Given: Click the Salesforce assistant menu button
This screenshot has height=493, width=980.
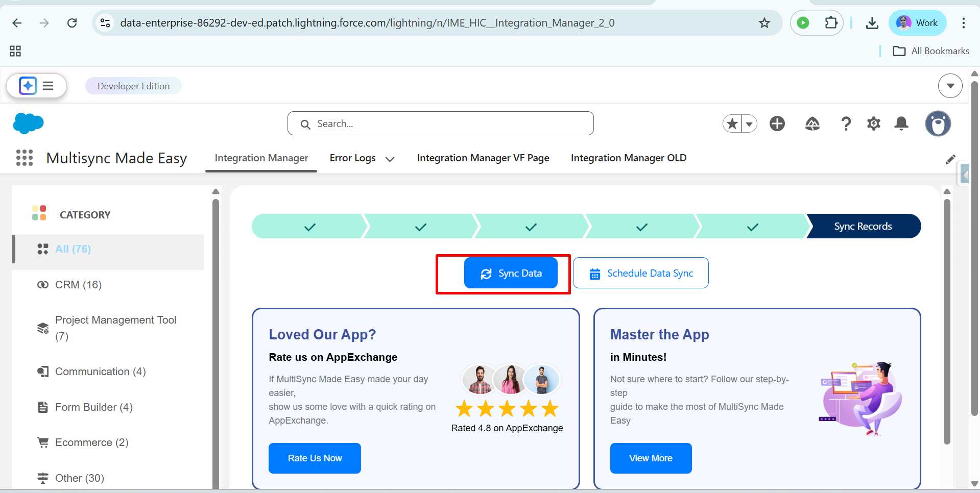Looking at the screenshot, I should pyautogui.click(x=37, y=86).
